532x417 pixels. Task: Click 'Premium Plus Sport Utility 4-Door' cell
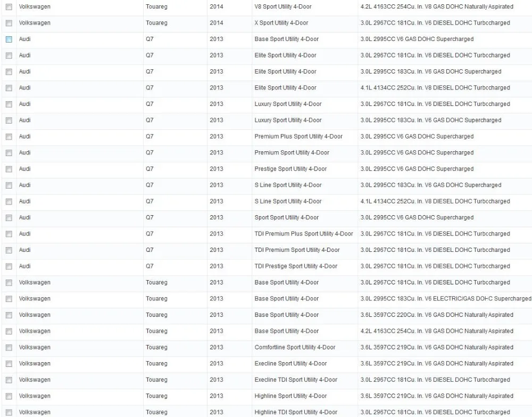pyautogui.click(x=298, y=136)
